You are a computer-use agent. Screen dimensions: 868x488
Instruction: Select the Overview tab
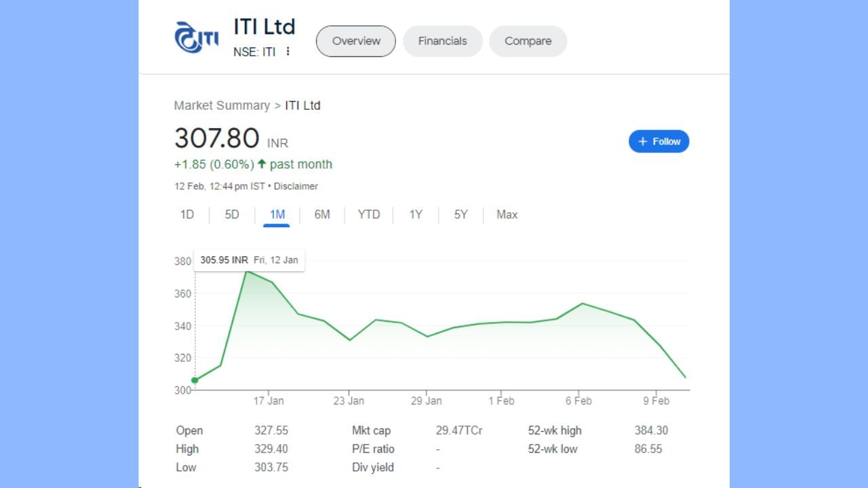click(x=356, y=41)
